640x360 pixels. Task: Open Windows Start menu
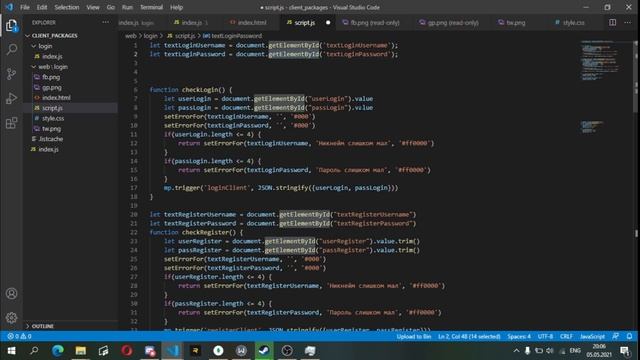[x=11, y=351]
